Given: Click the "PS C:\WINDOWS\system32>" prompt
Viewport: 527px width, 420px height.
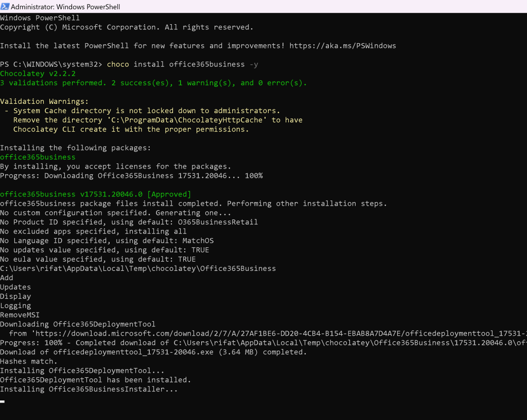Looking at the screenshot, I should point(51,64).
